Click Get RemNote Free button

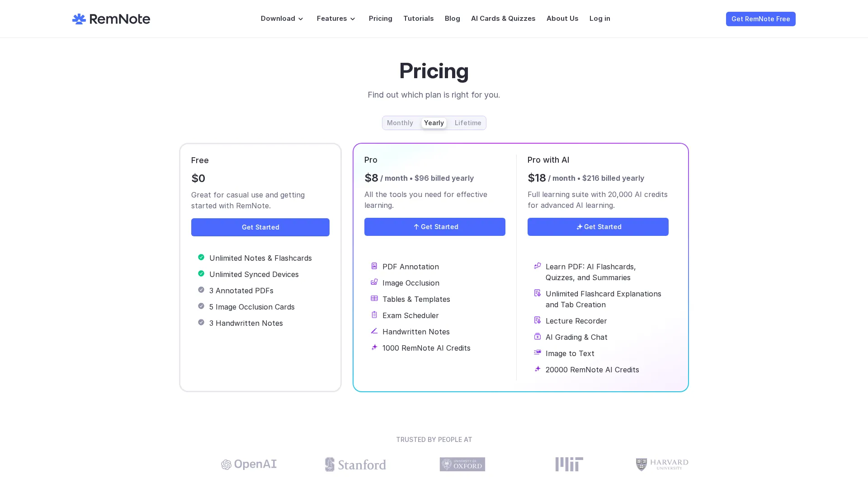pos(760,19)
